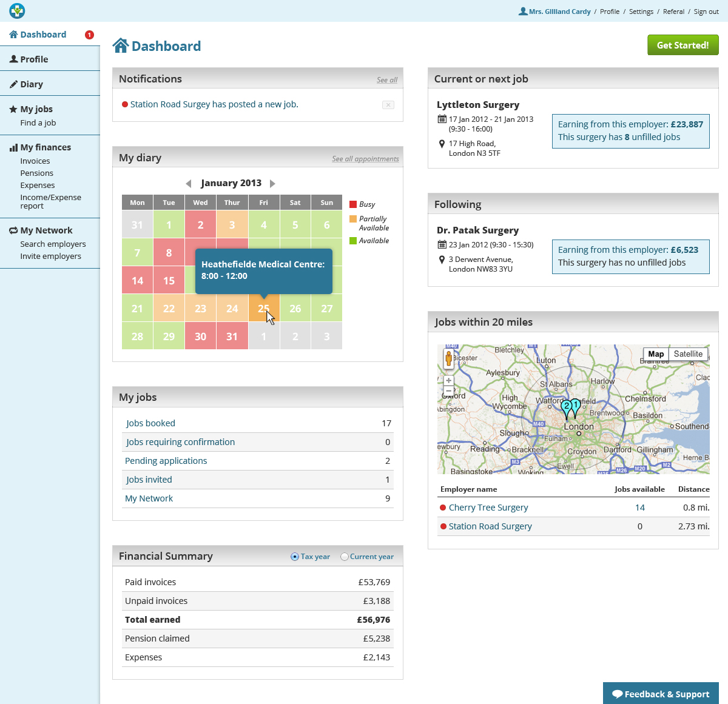Open Feedback & Support panel
Image resolution: width=728 pixels, height=704 pixels.
point(661,694)
